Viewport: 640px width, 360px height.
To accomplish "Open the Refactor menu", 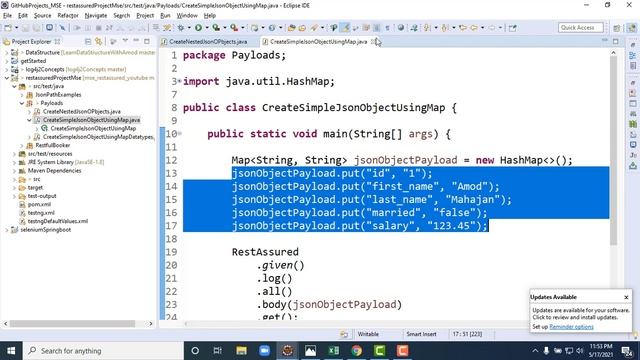I will point(68,16).
